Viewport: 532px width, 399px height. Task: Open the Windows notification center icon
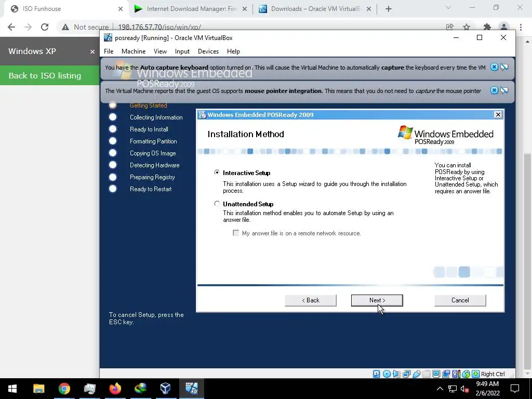515,389
